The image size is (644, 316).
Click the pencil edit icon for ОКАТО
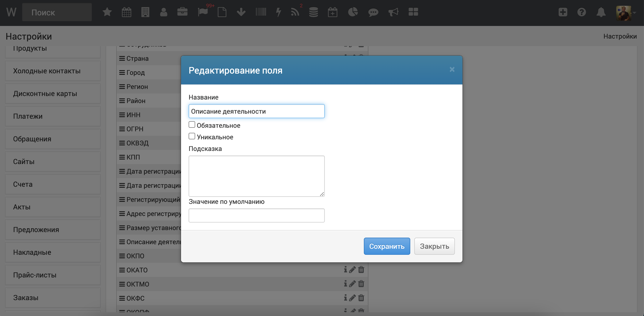[353, 270]
